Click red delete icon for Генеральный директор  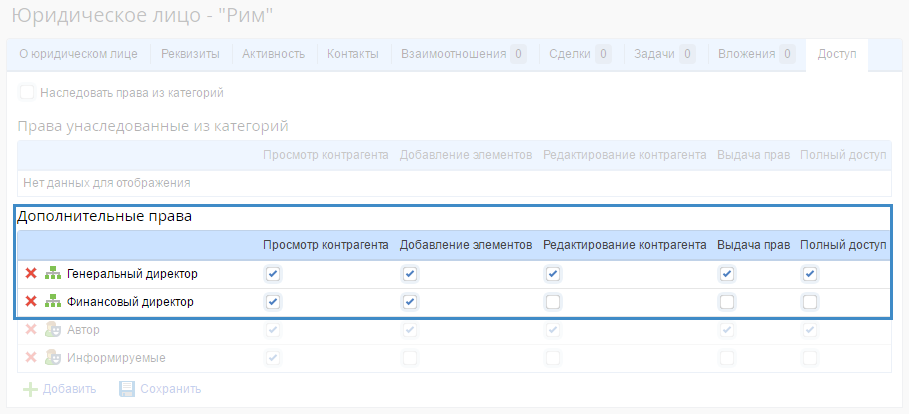[31, 274]
